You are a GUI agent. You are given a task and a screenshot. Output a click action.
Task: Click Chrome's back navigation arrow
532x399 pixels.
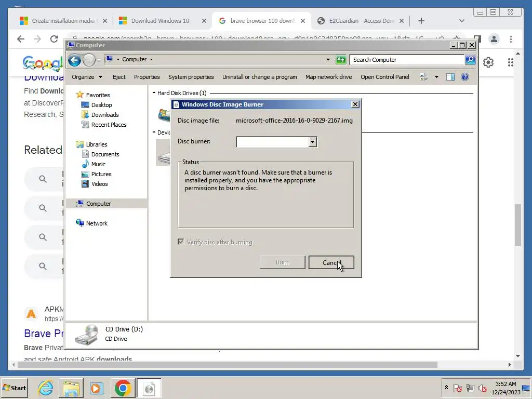pos(21,39)
